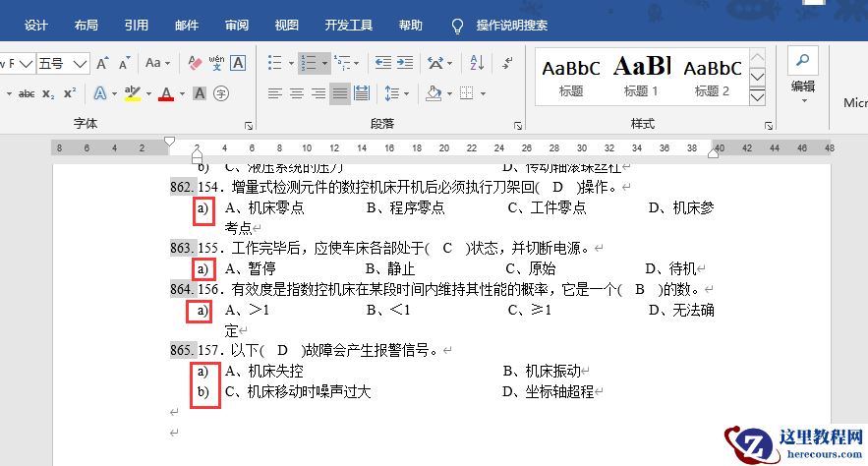The height and width of the screenshot is (466, 868).
Task: Expand borders dropdown arrow
Action: pyautogui.click(x=484, y=94)
